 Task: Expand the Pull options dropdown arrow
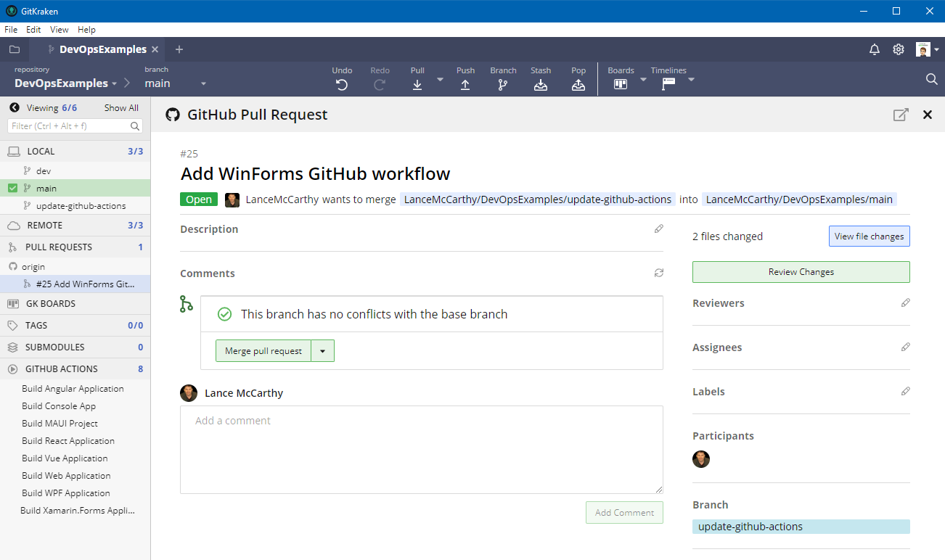coord(440,79)
